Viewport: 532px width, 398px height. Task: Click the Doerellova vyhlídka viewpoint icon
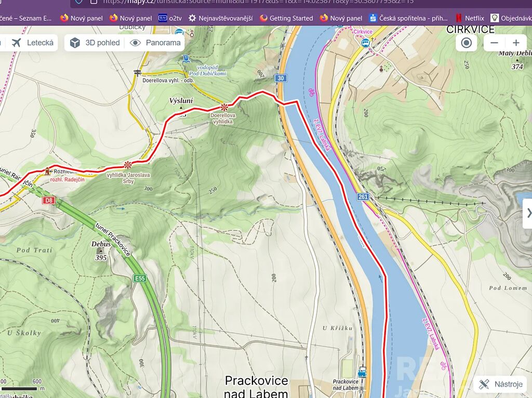click(x=224, y=107)
